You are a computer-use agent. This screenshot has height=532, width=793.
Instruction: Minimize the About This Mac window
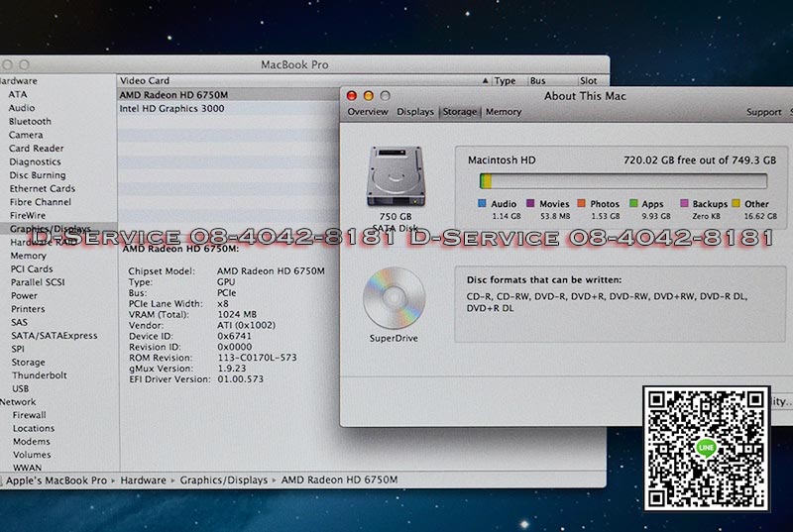368,95
